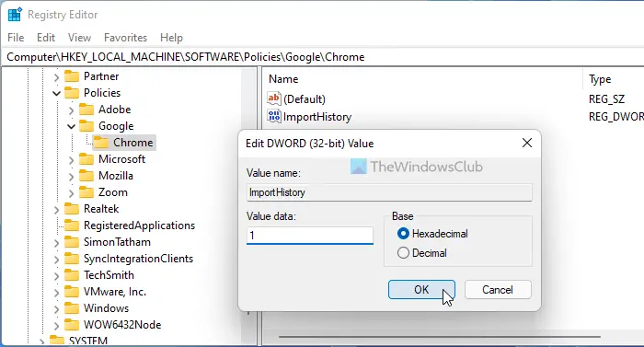Expand the SimonTatham key
This screenshot has height=347, width=644.
[x=57, y=243]
